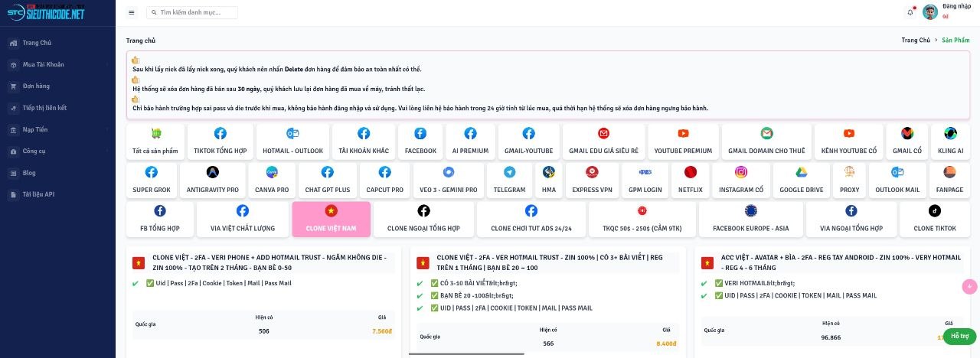Open the YOUTUBE PREMIUM tile
980x358 pixels.
683,142
